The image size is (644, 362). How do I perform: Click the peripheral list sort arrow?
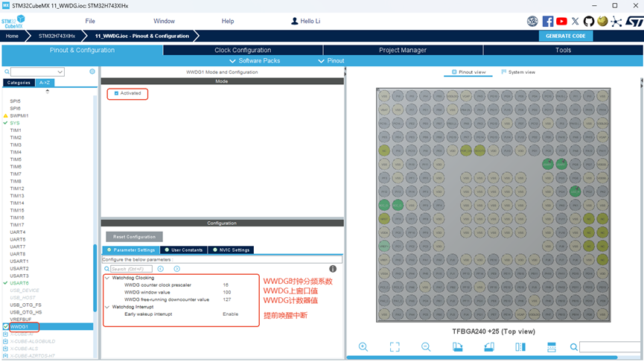point(47,91)
